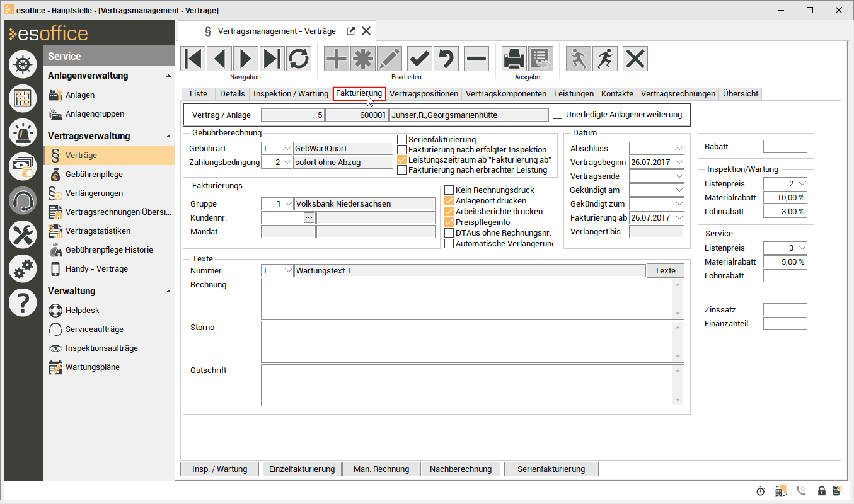Go to previous record arrow
This screenshot has height=504, width=854.
point(219,59)
